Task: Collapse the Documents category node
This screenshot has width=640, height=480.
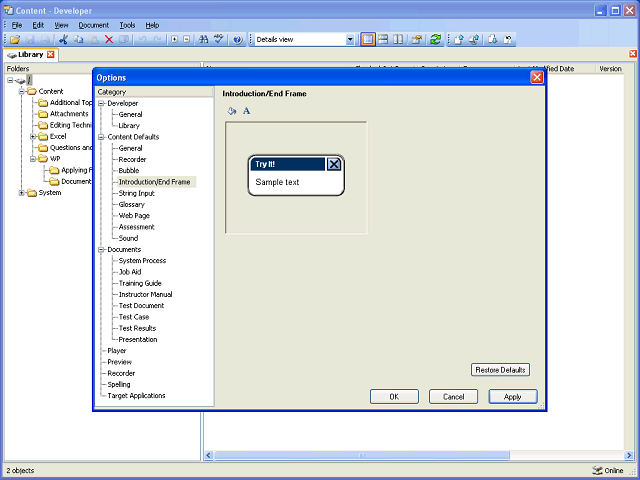Action: (x=101, y=249)
